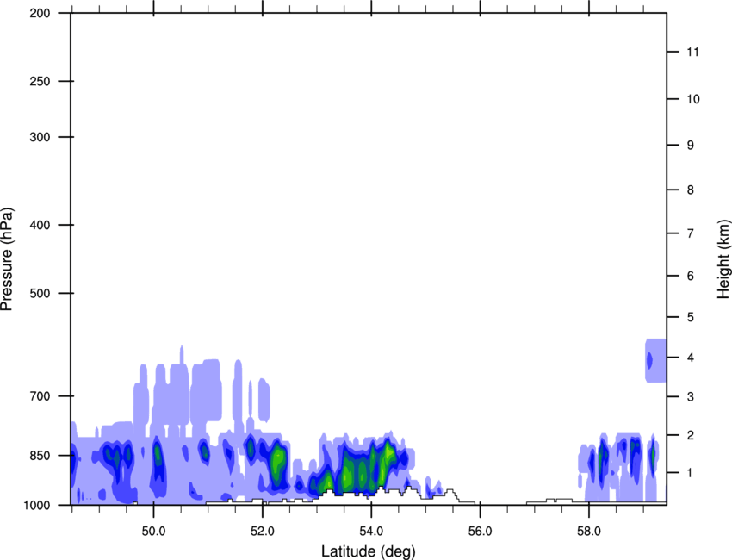Click the 500 pressure tick label
The image size is (732, 560).
point(40,293)
